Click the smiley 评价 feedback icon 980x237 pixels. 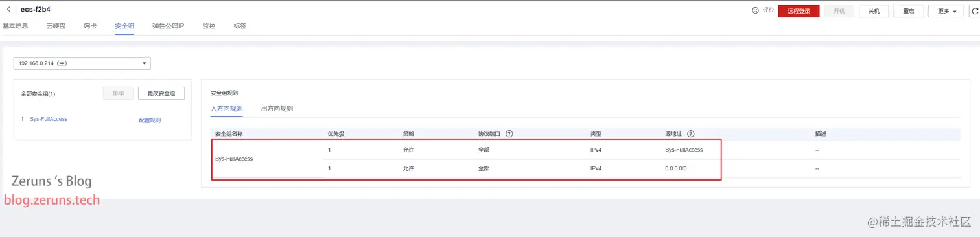pyautogui.click(x=755, y=10)
